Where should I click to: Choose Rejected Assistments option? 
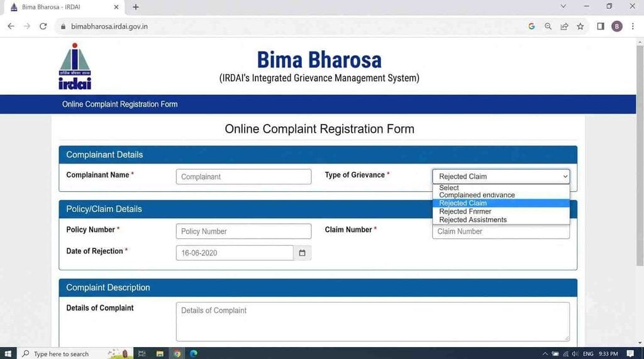(x=501, y=220)
